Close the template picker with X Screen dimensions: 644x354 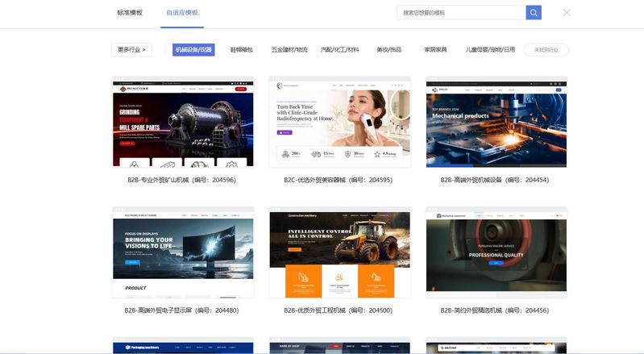pos(567,13)
